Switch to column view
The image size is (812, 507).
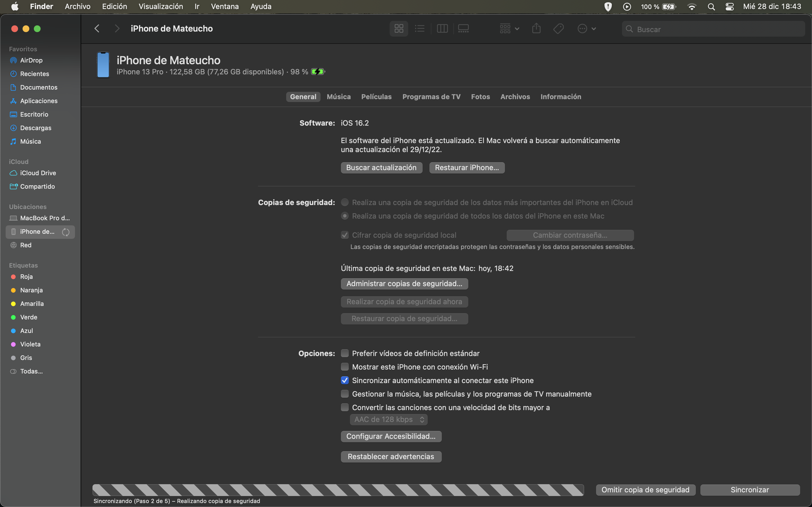click(x=442, y=29)
